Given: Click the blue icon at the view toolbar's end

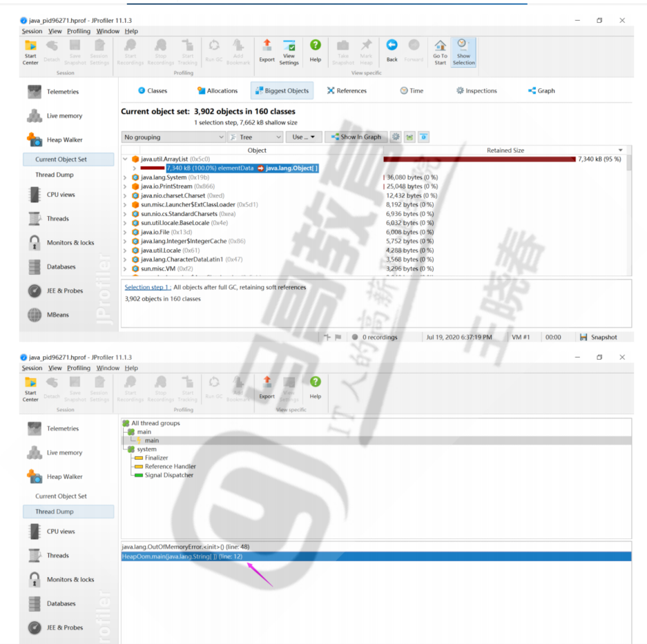Looking at the screenshot, I should [424, 137].
